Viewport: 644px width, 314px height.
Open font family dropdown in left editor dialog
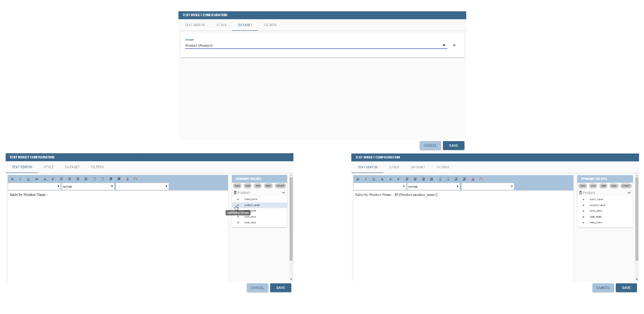34,186
